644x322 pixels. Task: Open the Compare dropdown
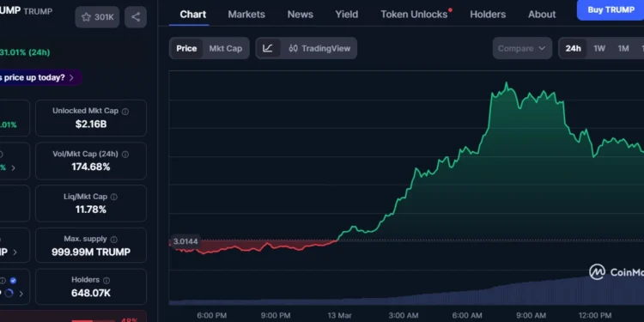point(522,48)
